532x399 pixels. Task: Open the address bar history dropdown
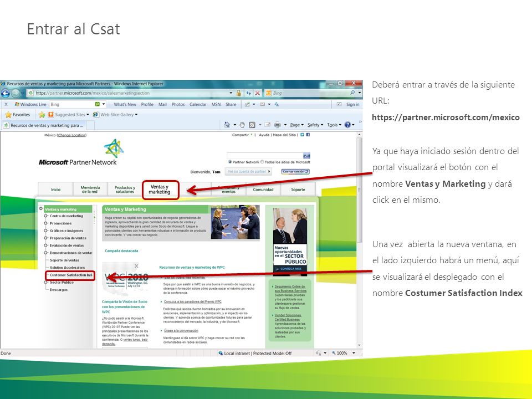click(231, 93)
